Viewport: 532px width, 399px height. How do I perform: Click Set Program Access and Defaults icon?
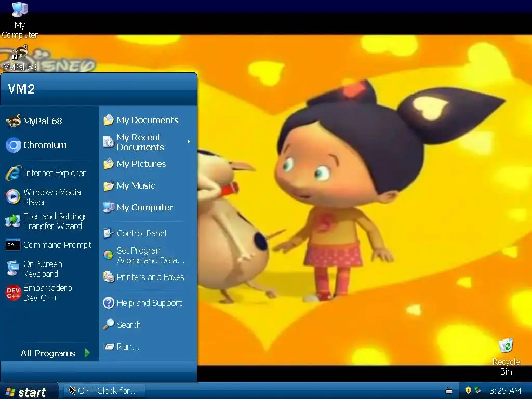coord(109,255)
